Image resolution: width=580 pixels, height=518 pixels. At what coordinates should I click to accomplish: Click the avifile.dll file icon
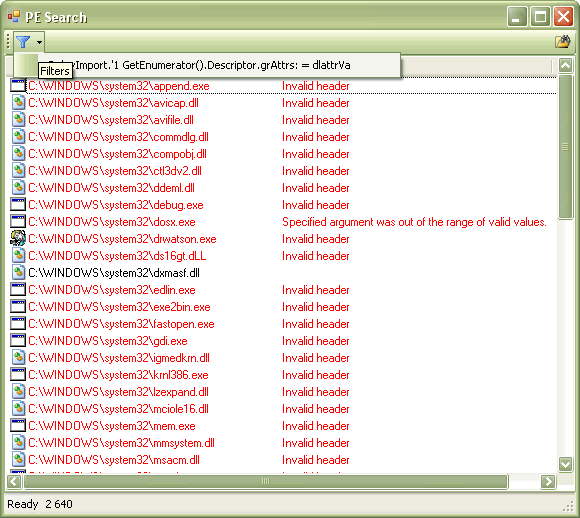(18, 120)
